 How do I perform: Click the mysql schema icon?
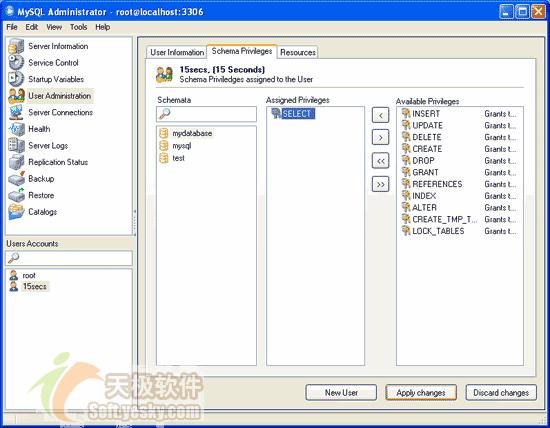point(163,146)
